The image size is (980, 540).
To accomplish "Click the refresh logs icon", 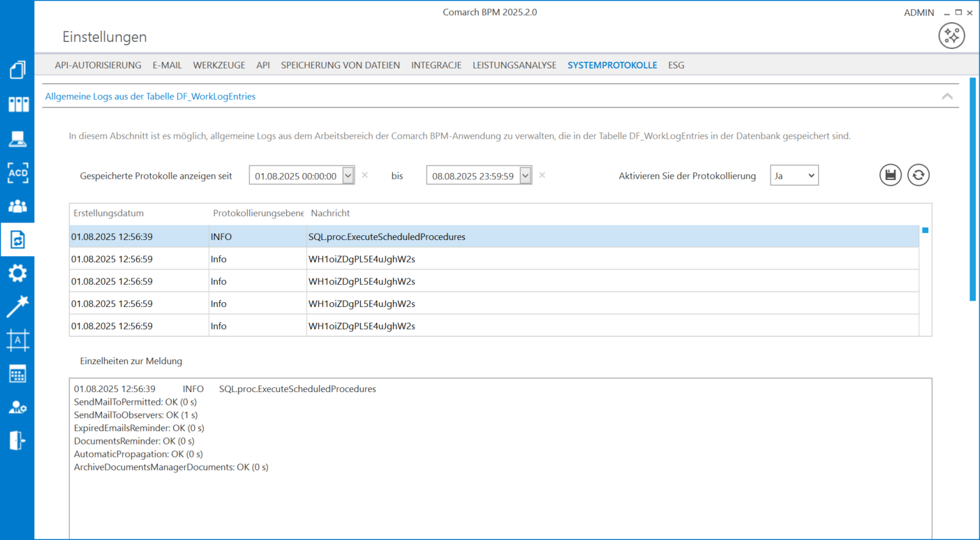I will click(x=919, y=175).
